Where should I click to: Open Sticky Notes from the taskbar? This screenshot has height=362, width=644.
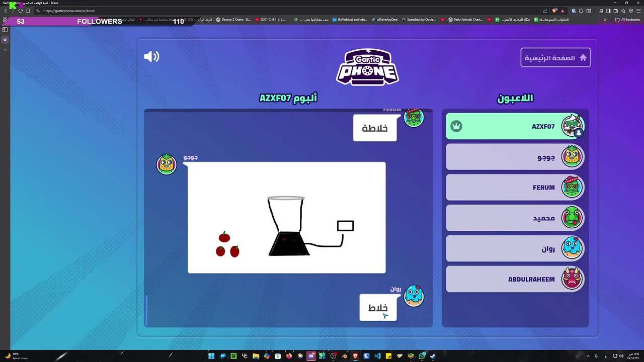click(x=388, y=356)
